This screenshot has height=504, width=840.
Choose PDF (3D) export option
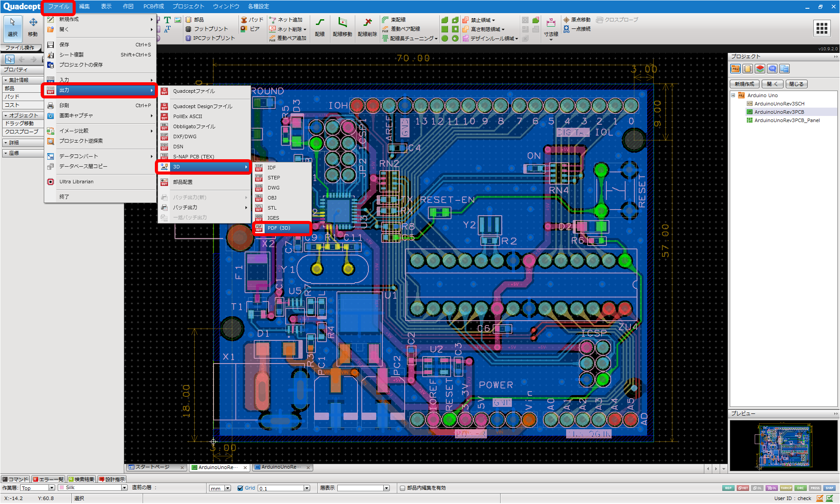[282, 228]
